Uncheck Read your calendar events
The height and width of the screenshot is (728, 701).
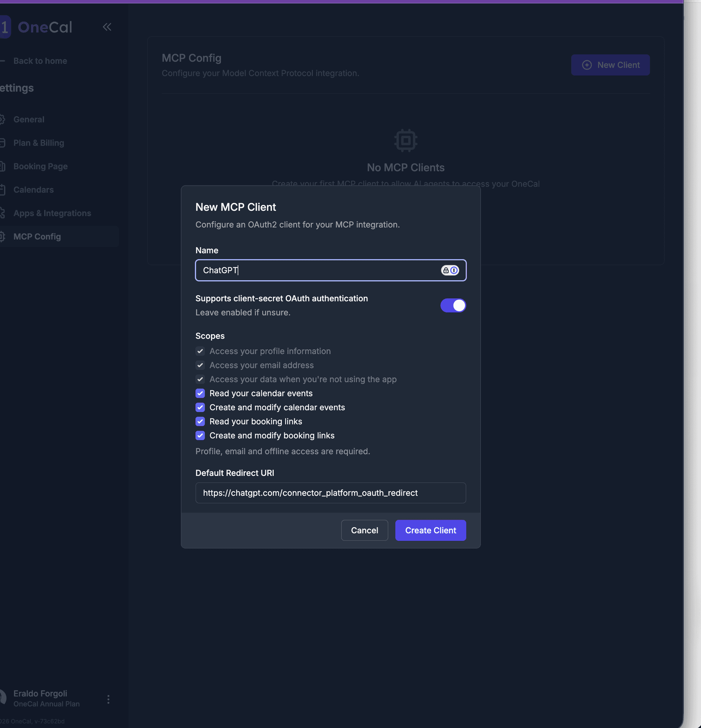(200, 393)
